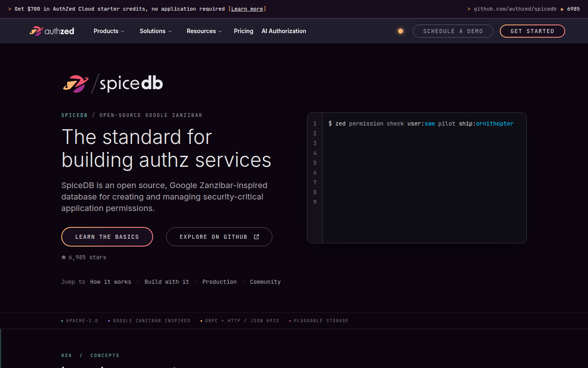Click the APACHE-2.0 label
Screen dimensions: 588x368
coord(82,321)
